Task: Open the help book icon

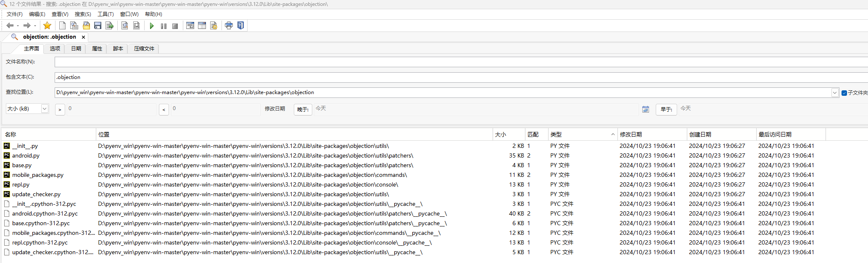Action: (x=240, y=26)
